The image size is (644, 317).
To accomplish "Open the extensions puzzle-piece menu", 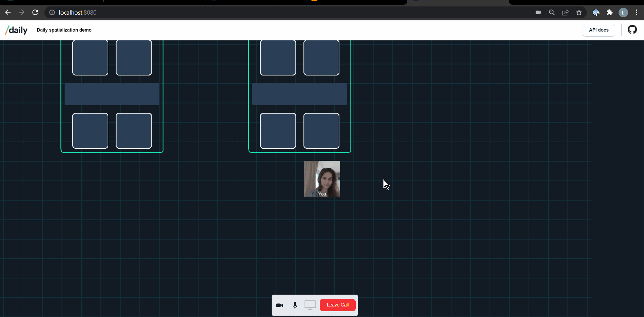I will tap(609, 12).
